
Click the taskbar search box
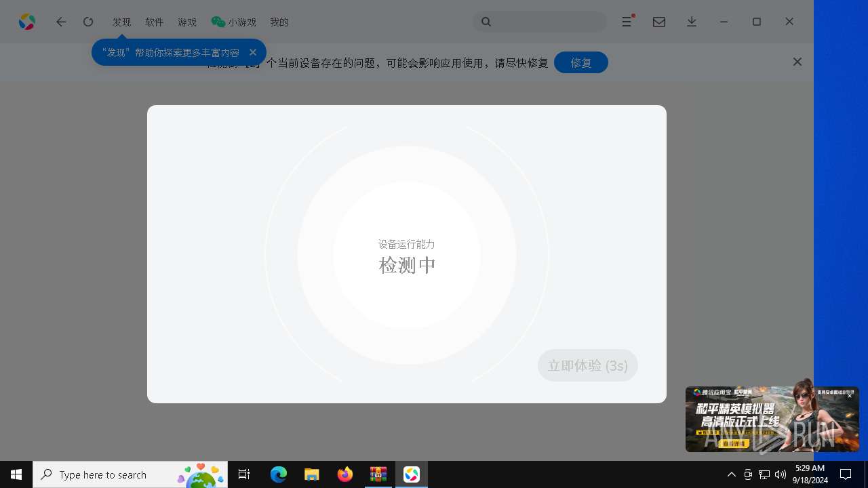(x=130, y=474)
